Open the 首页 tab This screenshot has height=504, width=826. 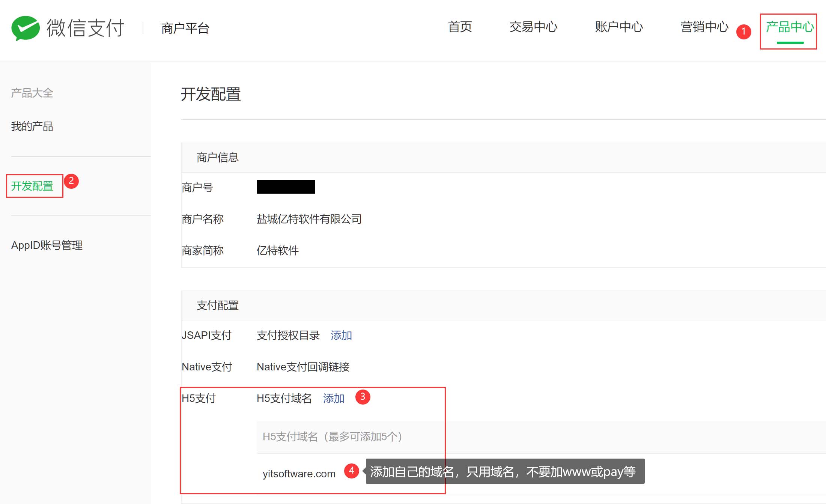point(460,27)
